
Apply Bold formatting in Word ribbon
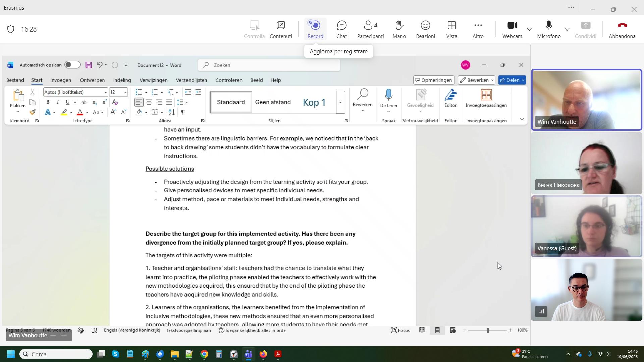(x=48, y=102)
